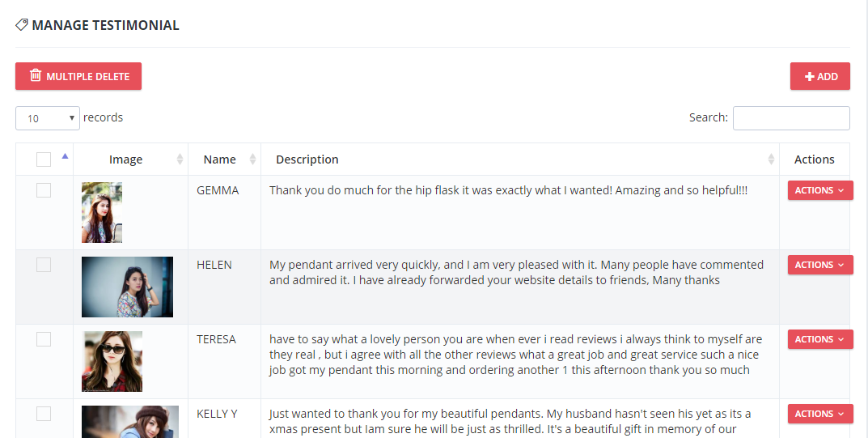Check the checkbox for Gemma's row
The width and height of the screenshot is (868, 438).
[44, 190]
